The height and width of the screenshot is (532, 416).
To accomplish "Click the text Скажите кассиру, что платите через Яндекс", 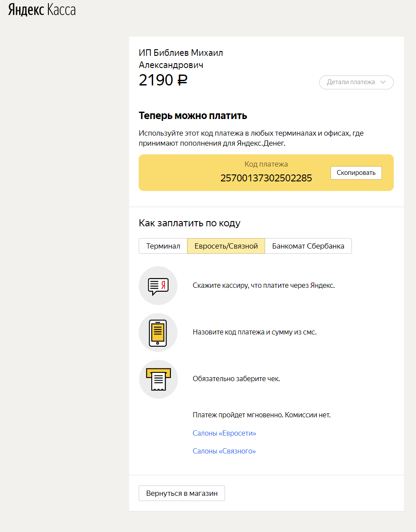I will pyautogui.click(x=264, y=286).
